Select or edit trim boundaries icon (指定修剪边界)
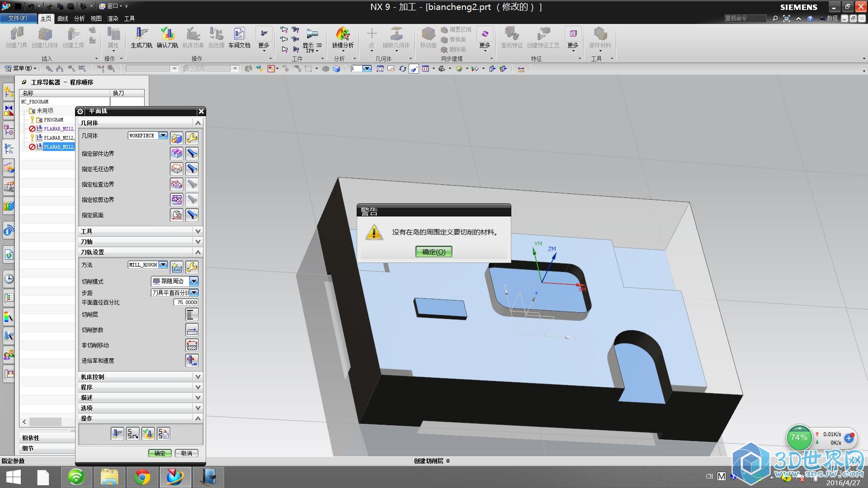This screenshot has height=488, width=868. point(177,200)
